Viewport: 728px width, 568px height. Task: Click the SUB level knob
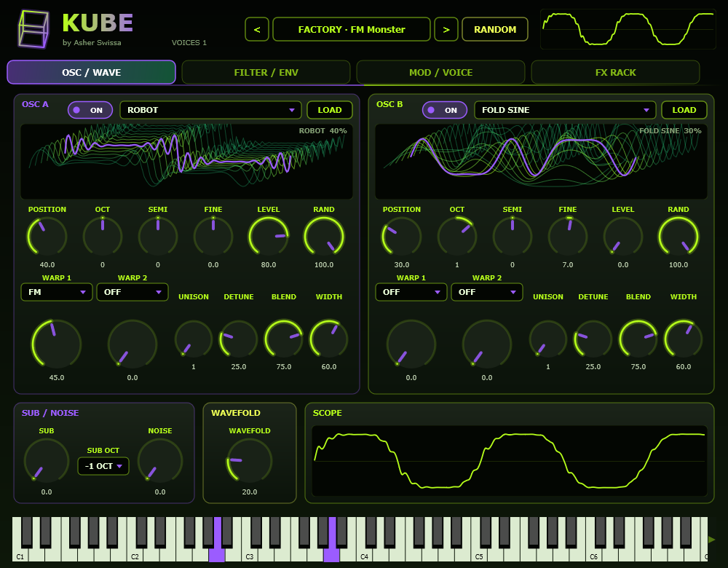pyautogui.click(x=47, y=461)
